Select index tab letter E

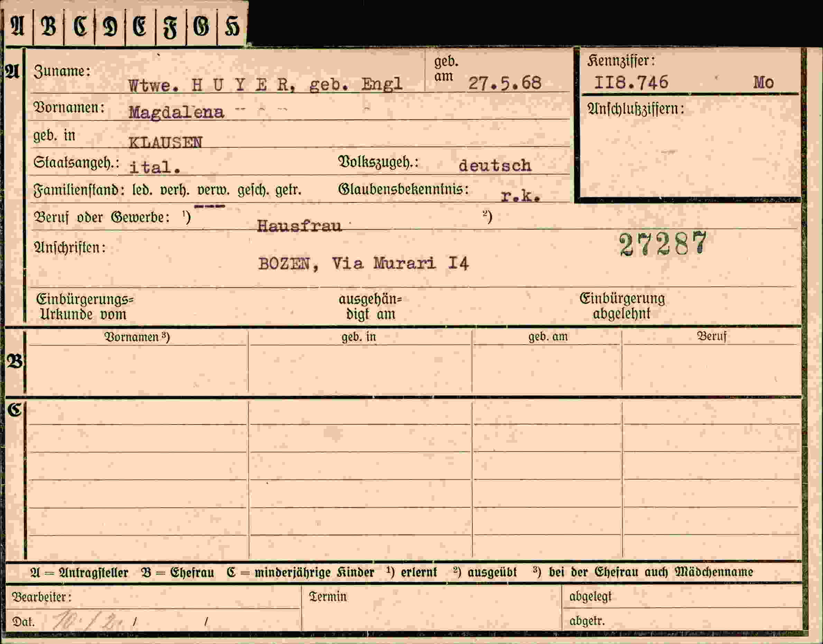[140, 26]
